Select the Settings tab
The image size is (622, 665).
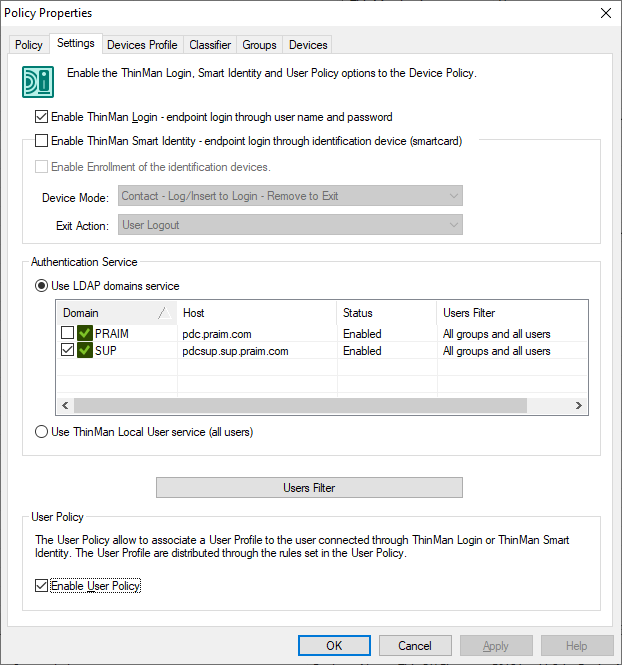[x=76, y=43]
